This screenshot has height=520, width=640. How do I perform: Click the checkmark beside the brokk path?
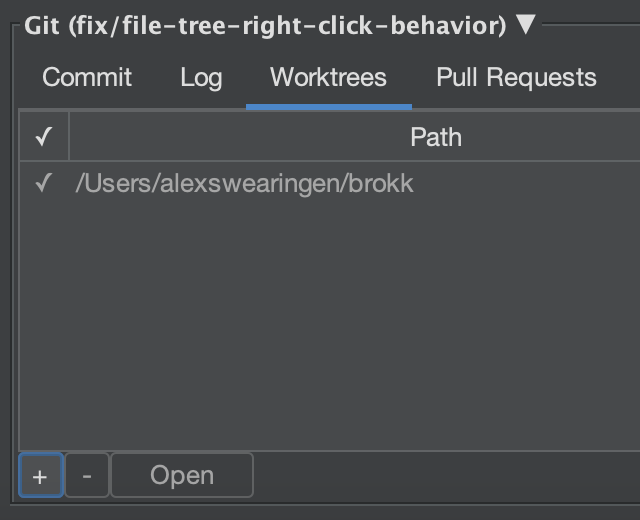[x=44, y=182]
